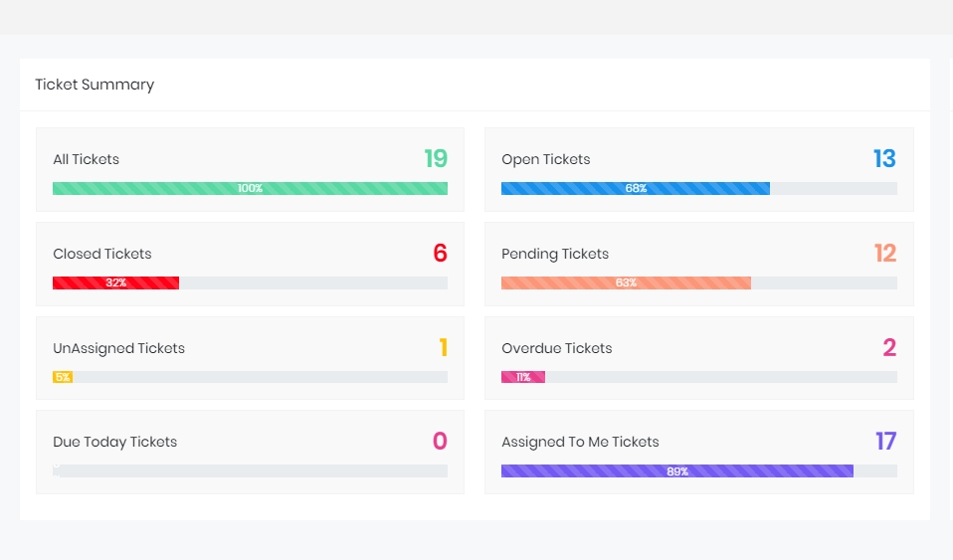Click the Ticket Summary heading

[x=95, y=85]
